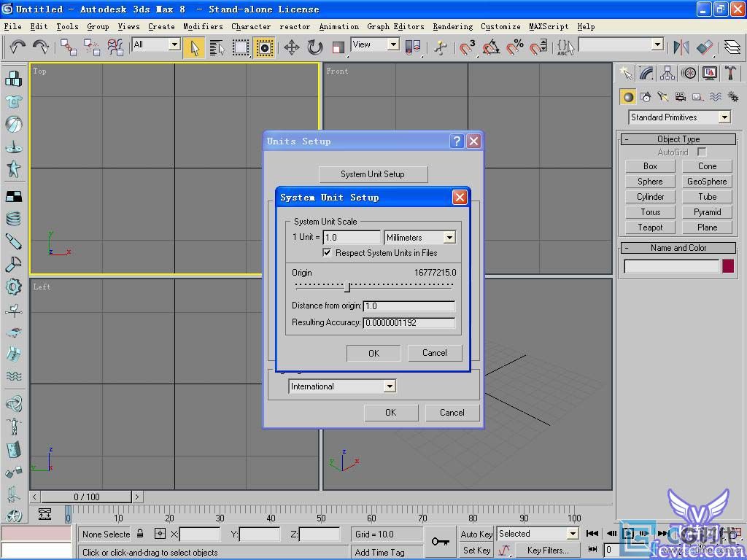Open the Units Setup help question-mark button
This screenshot has width=747, height=560.
pyautogui.click(x=457, y=141)
